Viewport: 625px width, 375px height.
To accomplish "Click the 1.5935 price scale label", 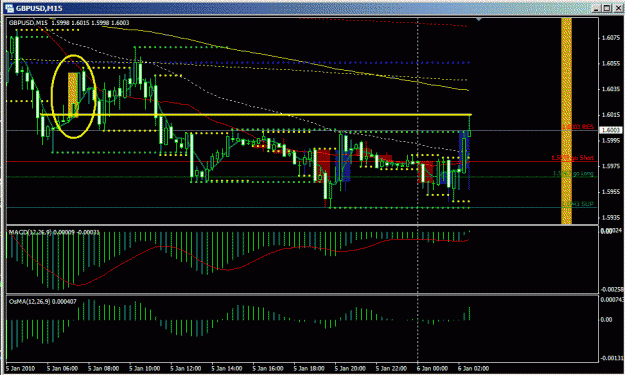I will (611, 218).
